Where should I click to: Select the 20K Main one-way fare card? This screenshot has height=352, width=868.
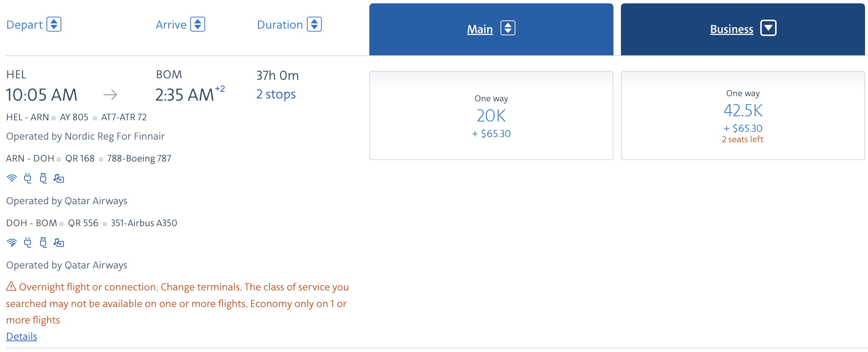[491, 115]
